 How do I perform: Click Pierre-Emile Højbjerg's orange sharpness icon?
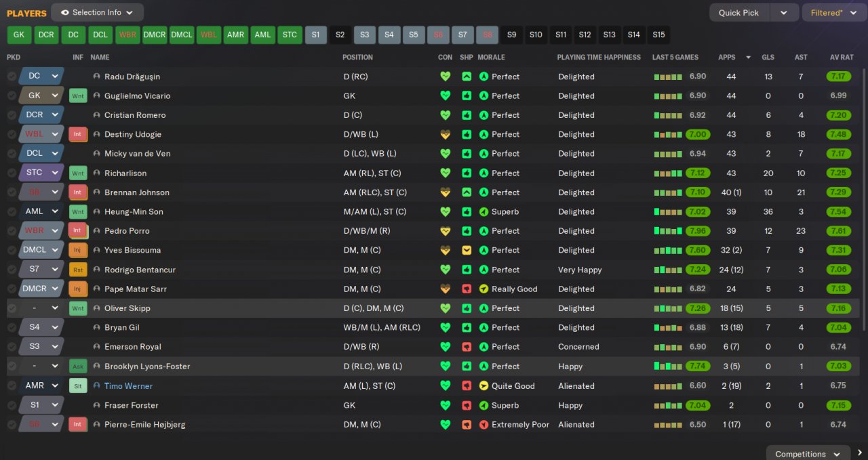(x=467, y=425)
